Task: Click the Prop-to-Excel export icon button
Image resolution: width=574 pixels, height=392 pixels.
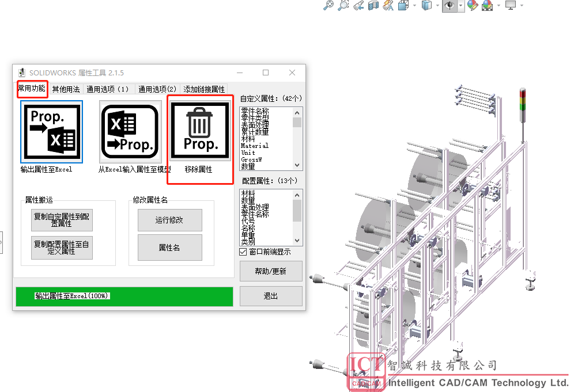Action: pos(52,132)
